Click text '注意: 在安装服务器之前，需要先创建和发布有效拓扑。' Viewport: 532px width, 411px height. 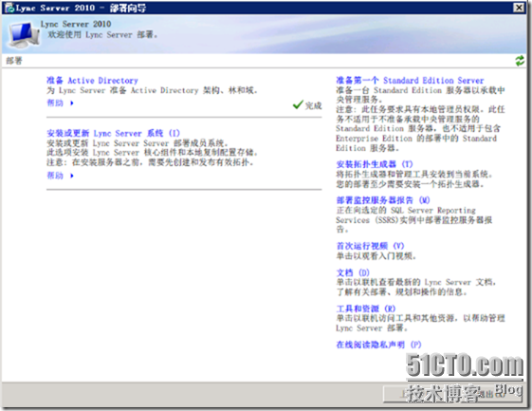pyautogui.click(x=150, y=162)
